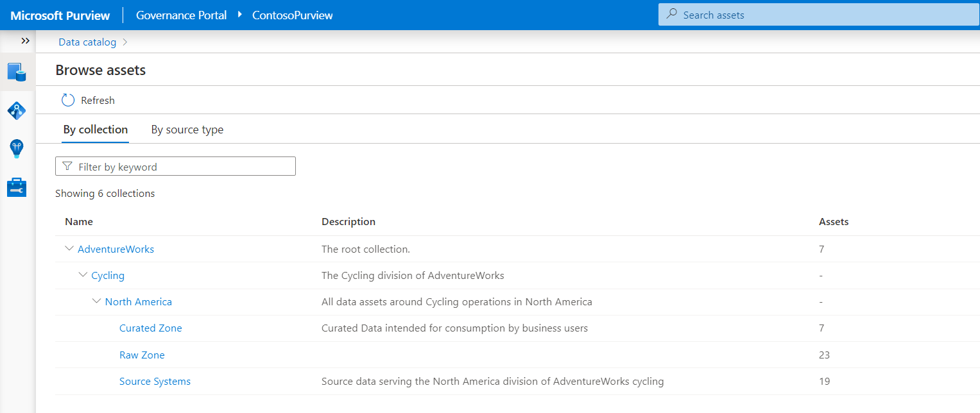Image resolution: width=980 pixels, height=413 pixels.
Task: Open the Data catalog sidebar icon
Action: coord(17,72)
